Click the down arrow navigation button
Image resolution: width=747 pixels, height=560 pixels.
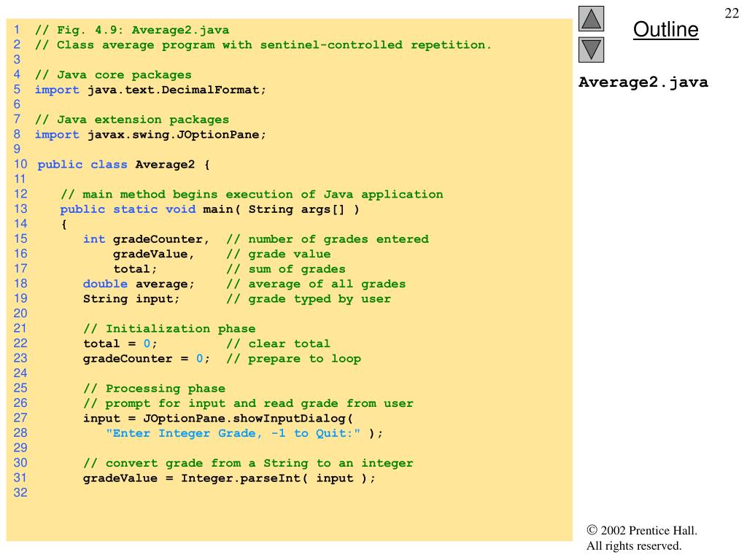591,50
